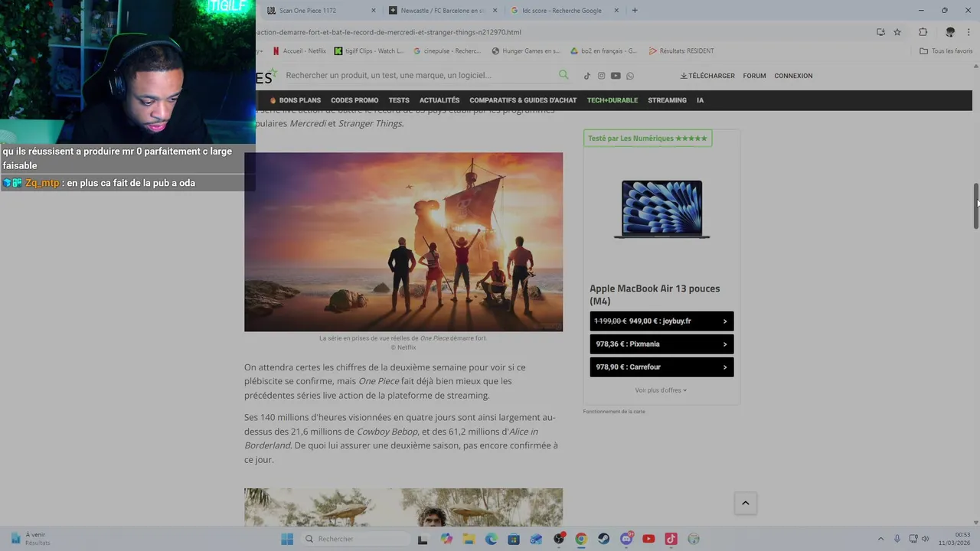Open the TECH+DURABLE menu item

tap(612, 100)
